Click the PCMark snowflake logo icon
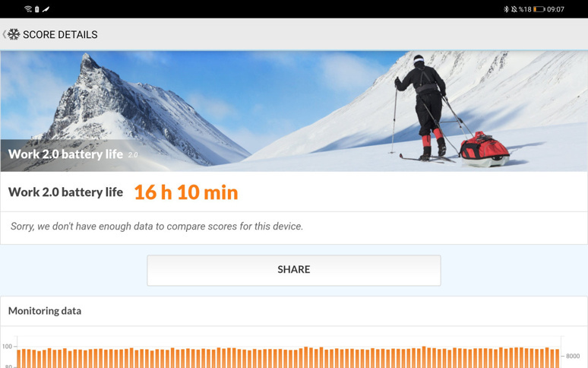Screen dimensions: 588x368 14,34
